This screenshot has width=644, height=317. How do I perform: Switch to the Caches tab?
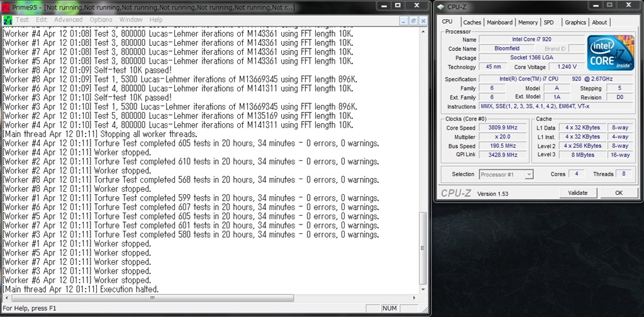472,23
